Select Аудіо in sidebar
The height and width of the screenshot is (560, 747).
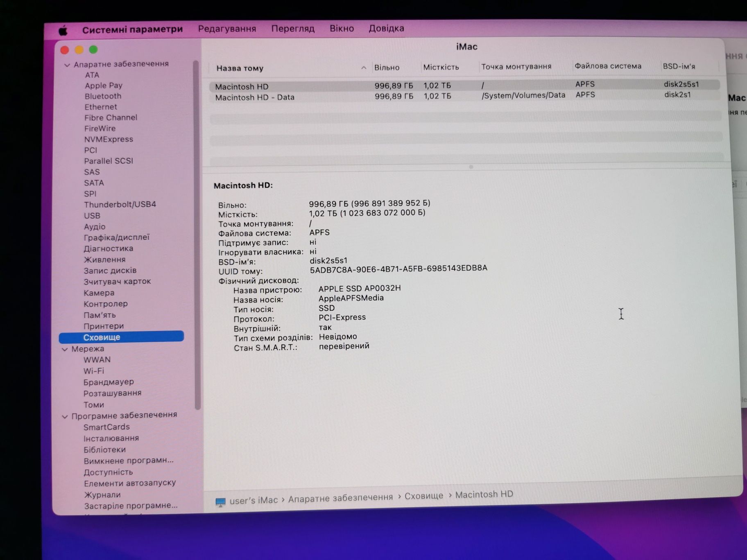coord(95,226)
